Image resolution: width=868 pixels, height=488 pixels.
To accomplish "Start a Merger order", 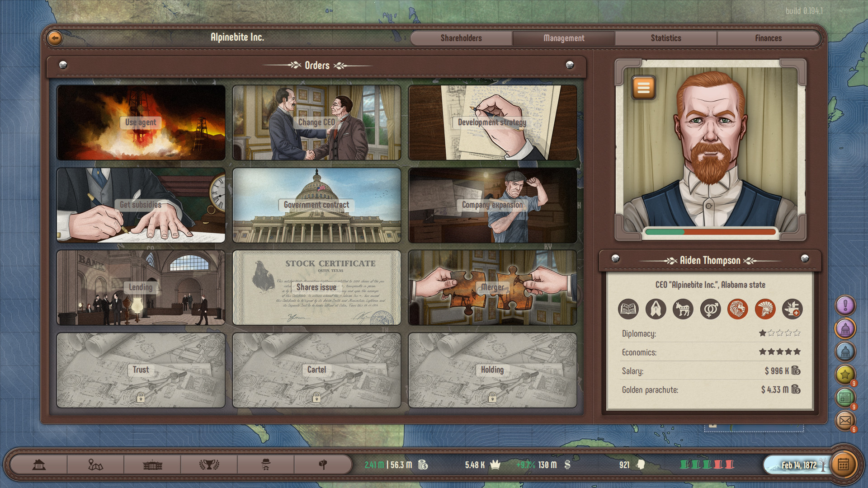I will tap(493, 287).
